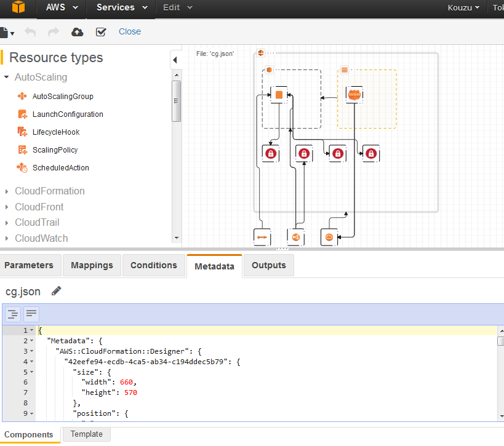The image size is (504, 446).
Task: Select the AutoScalingGroup resource icon
Action: click(22, 96)
